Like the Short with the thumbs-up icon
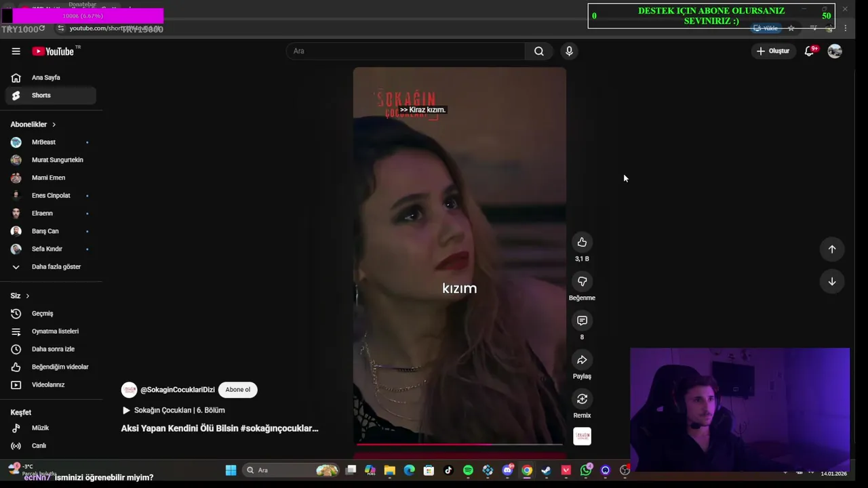The width and height of the screenshot is (868, 488). [582, 242]
